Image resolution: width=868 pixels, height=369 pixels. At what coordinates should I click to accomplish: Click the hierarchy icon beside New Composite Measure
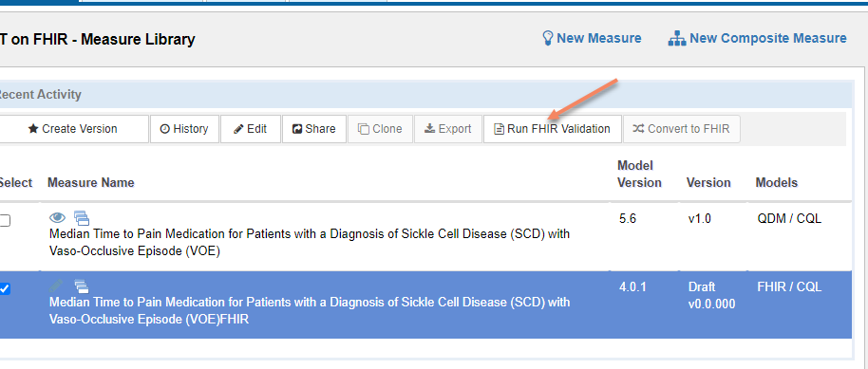point(676,39)
